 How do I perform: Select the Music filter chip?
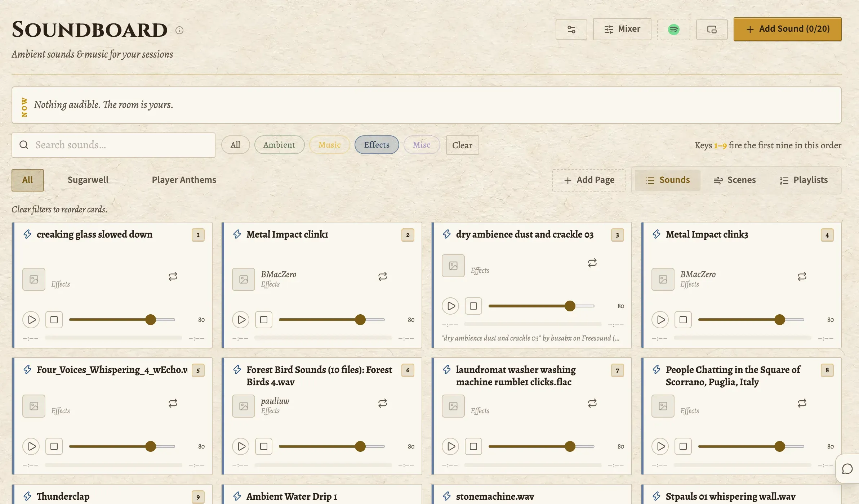tap(329, 145)
